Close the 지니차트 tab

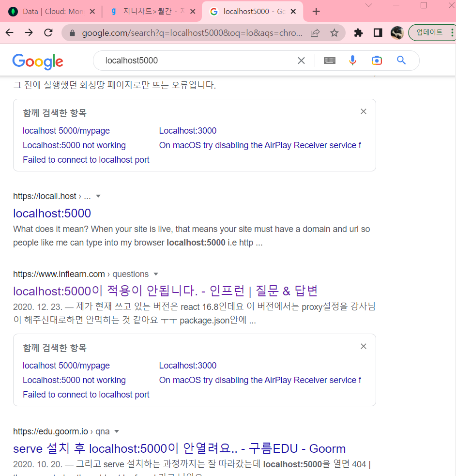[x=193, y=12]
